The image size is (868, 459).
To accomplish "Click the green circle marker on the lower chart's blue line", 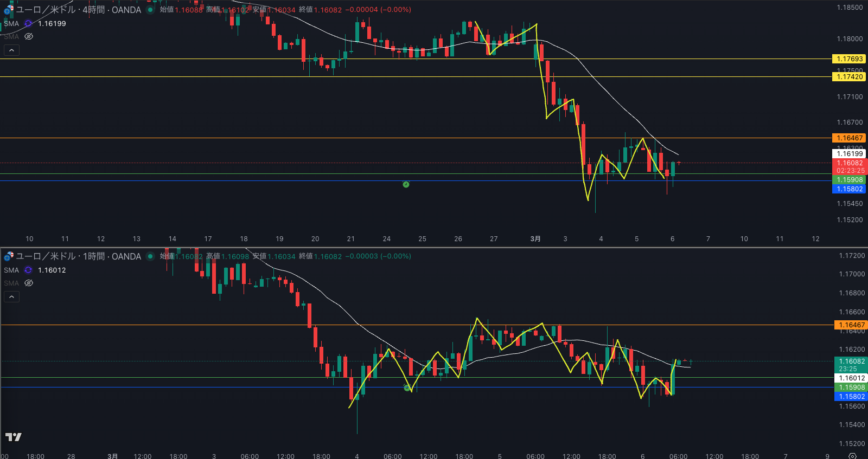I will (407, 387).
